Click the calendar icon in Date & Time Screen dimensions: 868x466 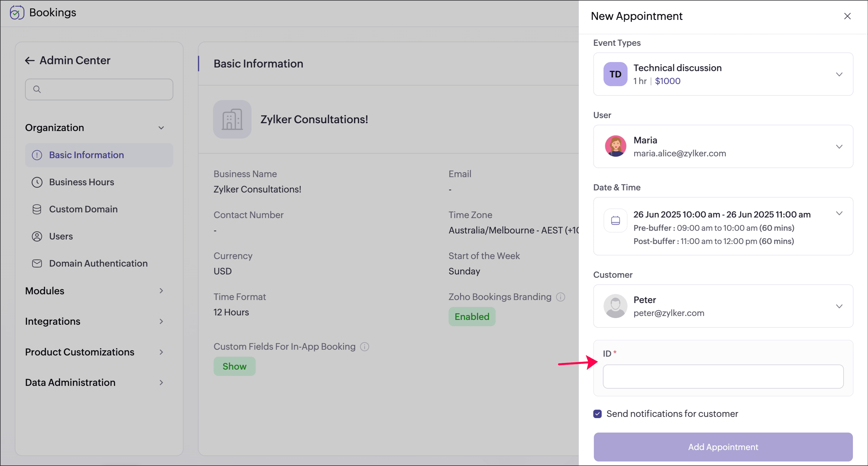(615, 220)
